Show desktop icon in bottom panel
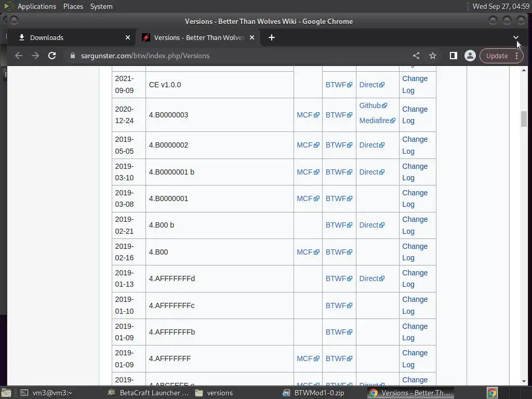Screen dimensions: 532x399 pos(6,393)
